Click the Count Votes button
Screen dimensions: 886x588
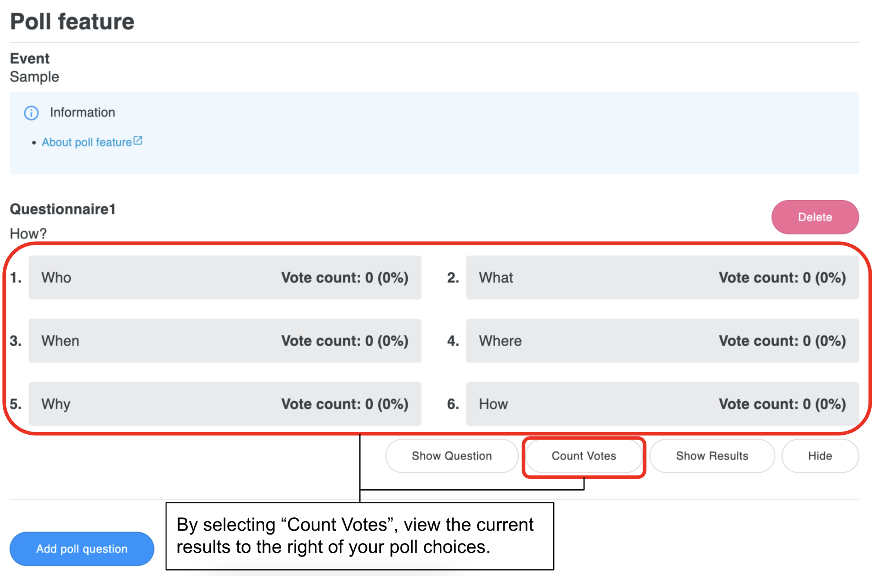[x=583, y=456]
